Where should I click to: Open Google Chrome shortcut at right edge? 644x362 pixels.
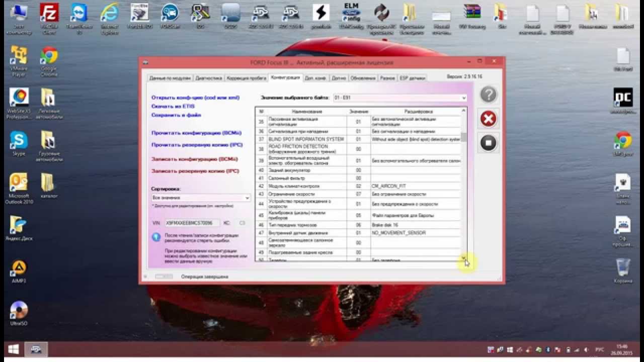point(623,144)
